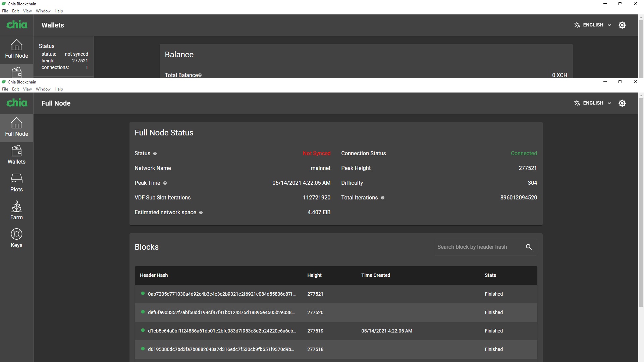This screenshot has height=362, width=644.
Task: Click help icon next to Status label
Action: 155,154
